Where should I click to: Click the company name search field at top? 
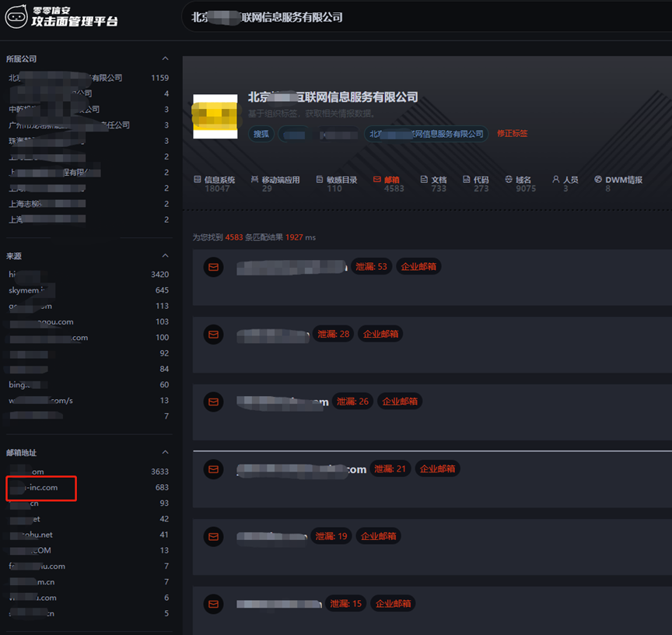click(x=420, y=17)
